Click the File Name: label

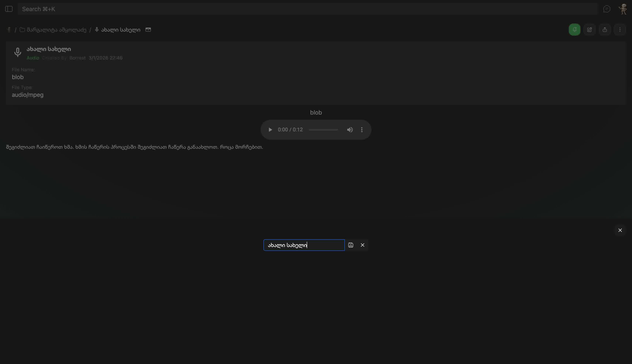(x=23, y=70)
